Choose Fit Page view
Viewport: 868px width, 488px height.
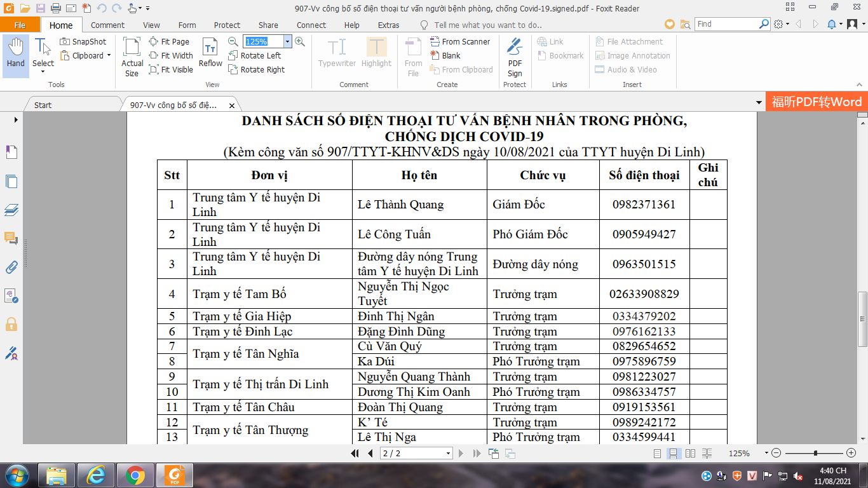[x=169, y=41]
